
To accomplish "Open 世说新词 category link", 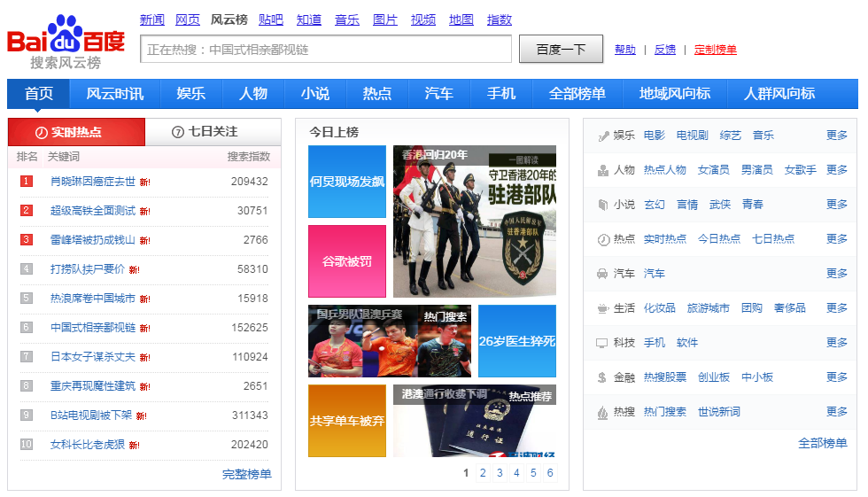I will [x=718, y=412].
